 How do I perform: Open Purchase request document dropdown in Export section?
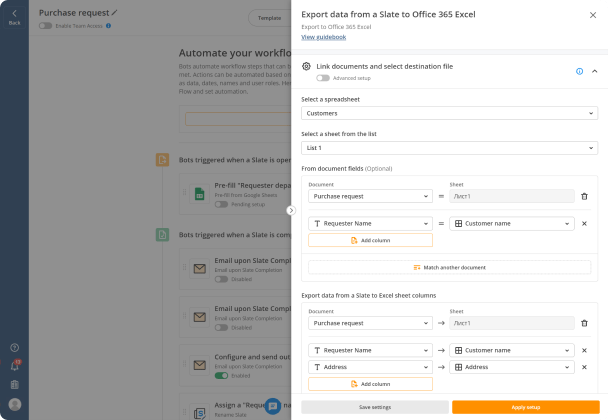click(x=370, y=323)
